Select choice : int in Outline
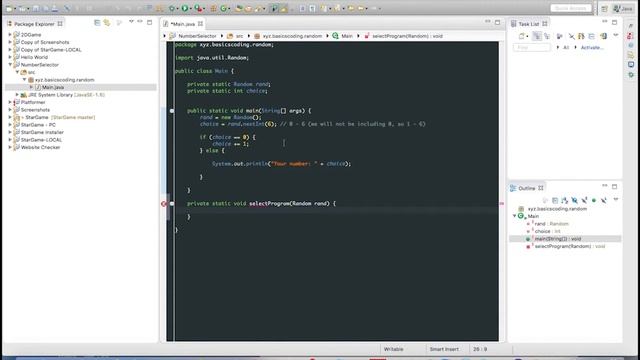Image resolution: width=640 pixels, height=360 pixels. coord(547,231)
